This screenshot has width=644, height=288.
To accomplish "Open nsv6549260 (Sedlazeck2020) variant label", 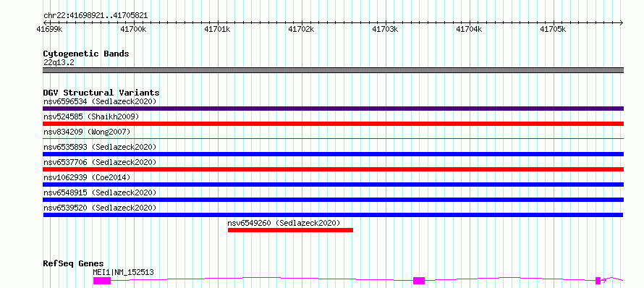I will 284,223.
